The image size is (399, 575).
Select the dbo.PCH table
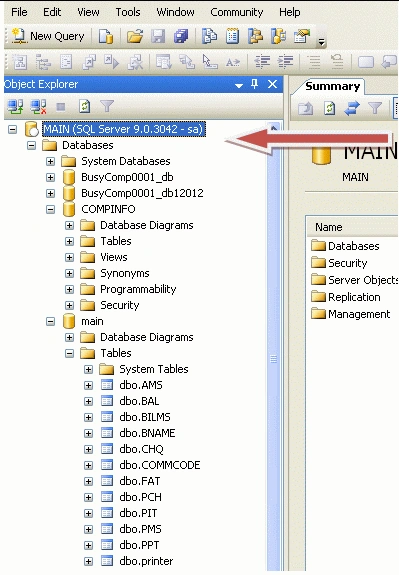click(140, 497)
